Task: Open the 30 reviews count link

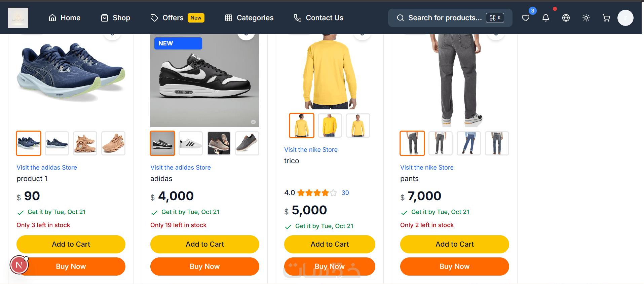Action: [x=345, y=193]
